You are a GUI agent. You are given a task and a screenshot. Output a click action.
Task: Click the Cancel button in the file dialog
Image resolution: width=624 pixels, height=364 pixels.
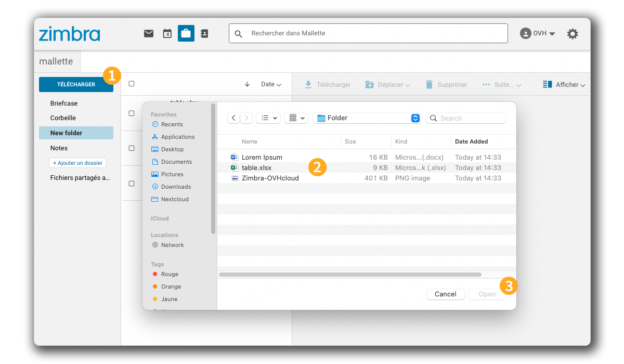click(x=445, y=294)
